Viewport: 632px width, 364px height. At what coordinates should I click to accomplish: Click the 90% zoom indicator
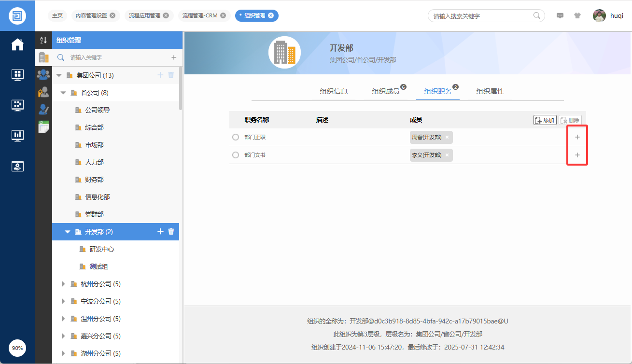17,348
